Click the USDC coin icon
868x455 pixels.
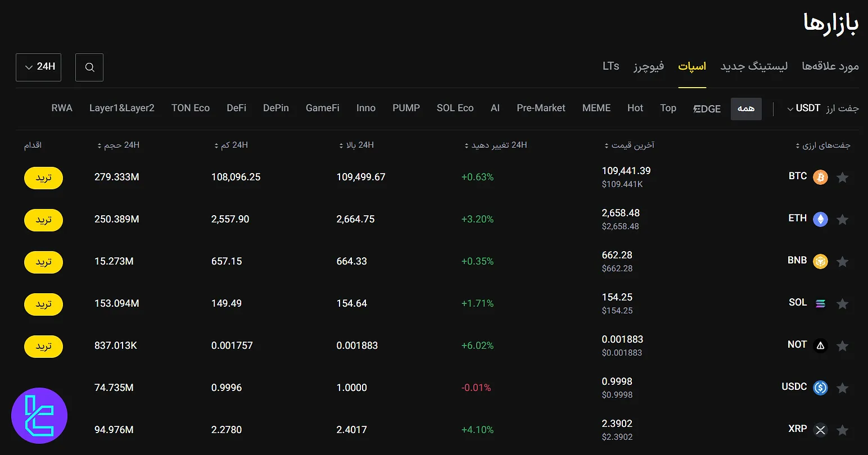tap(820, 388)
